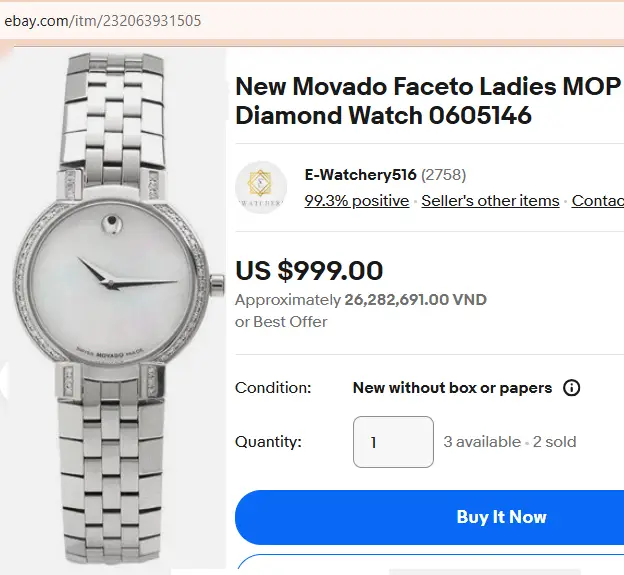Click the Contact seller link
Viewport: 624px width, 575px height.
597,201
